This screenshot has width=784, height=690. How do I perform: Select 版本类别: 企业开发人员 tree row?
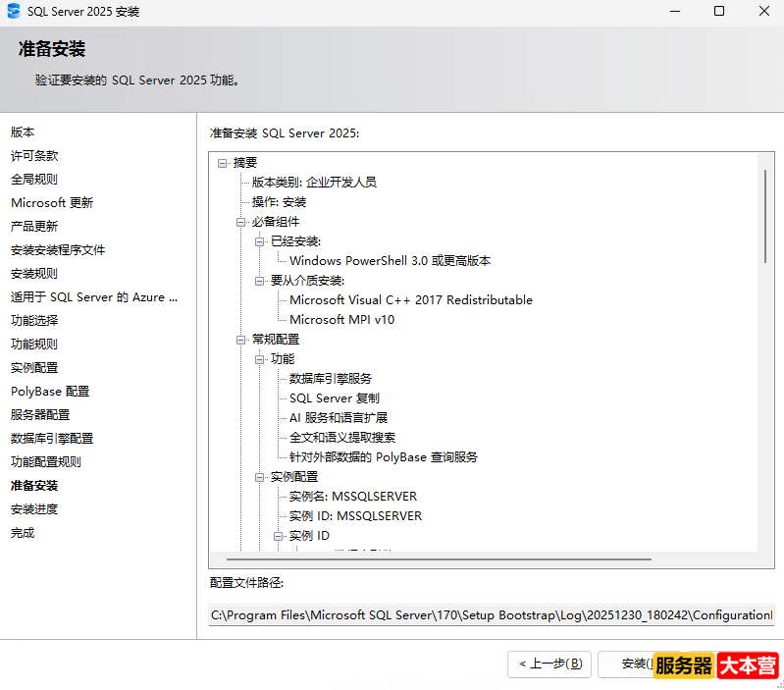click(314, 182)
